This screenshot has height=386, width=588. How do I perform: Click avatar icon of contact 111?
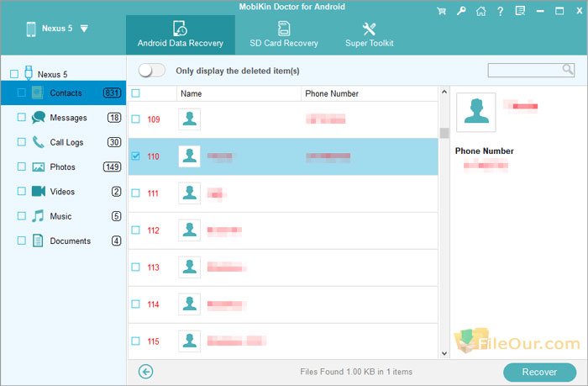coord(189,193)
